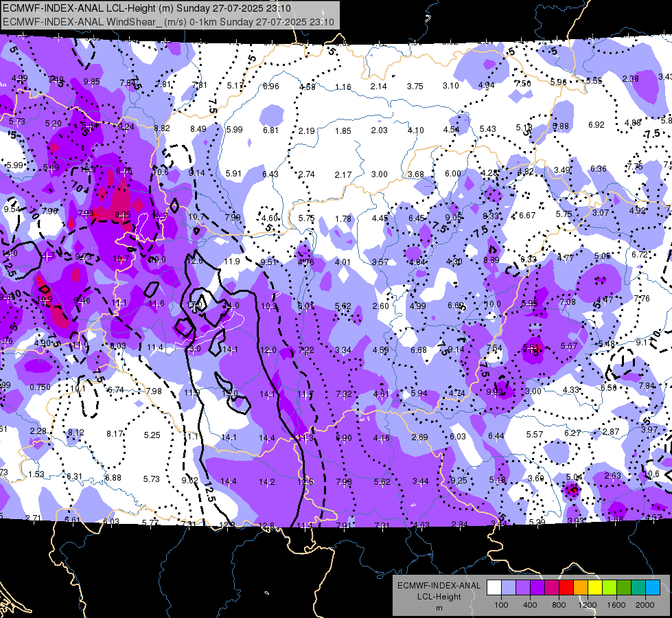This screenshot has width=672, height=618.
Task: Click the wind shear value 9.62
Action: 189,481
